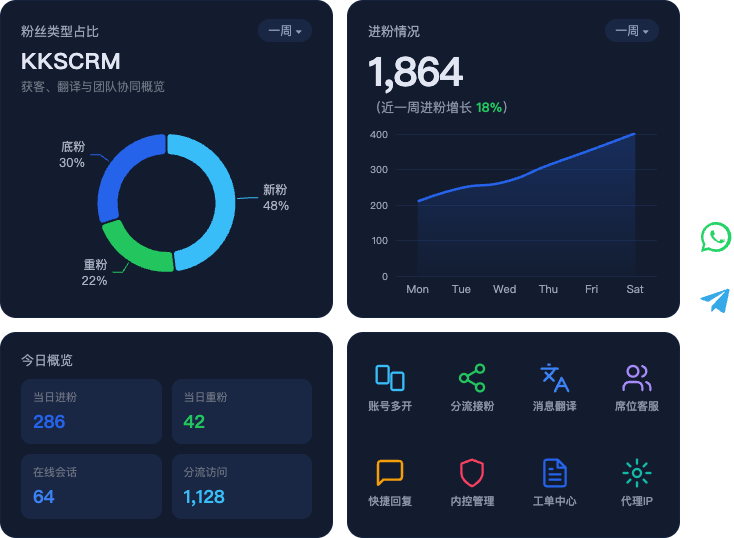Click the Telegram paper plane icon
Image resolution: width=734 pixels, height=538 pixels.
pyautogui.click(x=716, y=300)
